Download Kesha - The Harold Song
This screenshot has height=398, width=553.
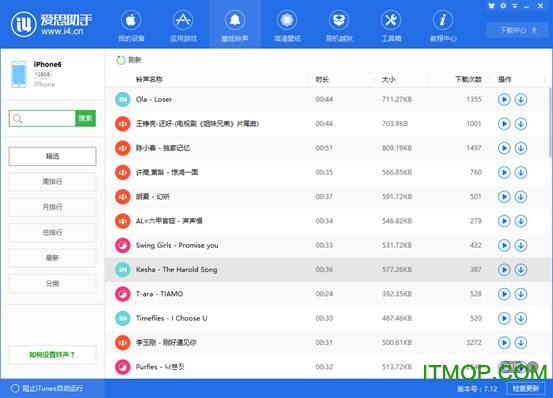[521, 270]
